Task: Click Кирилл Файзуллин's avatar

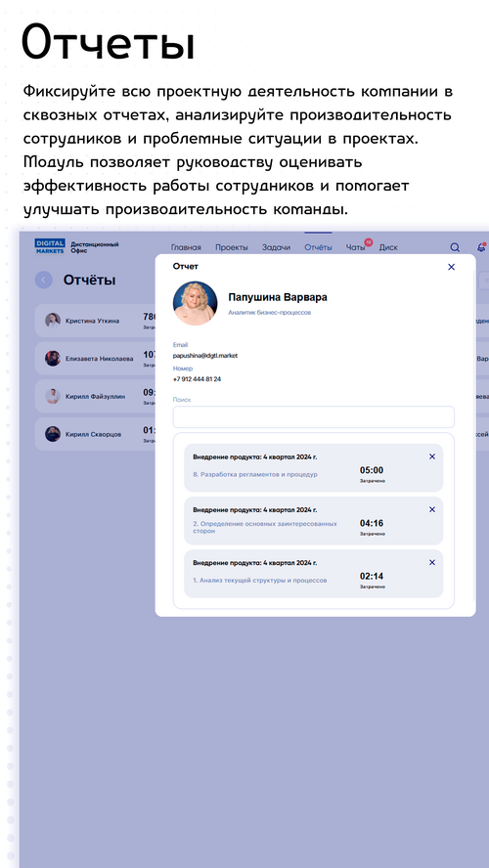Action: coord(53,396)
